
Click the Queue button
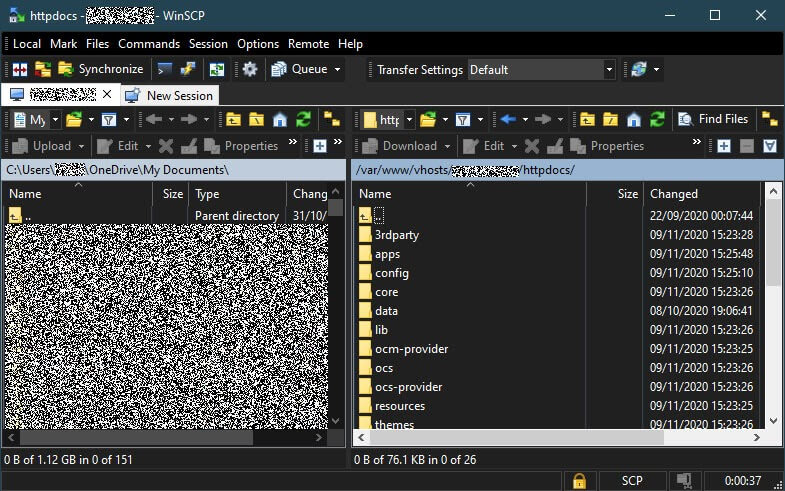tap(299, 69)
